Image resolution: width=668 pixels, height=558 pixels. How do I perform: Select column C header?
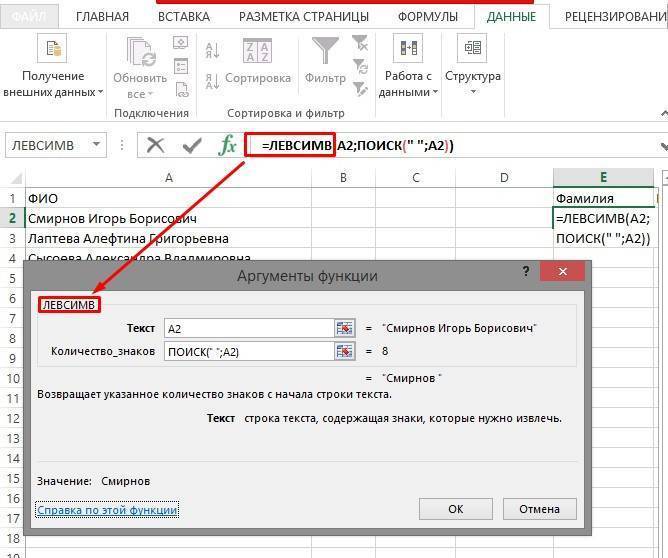(x=415, y=178)
